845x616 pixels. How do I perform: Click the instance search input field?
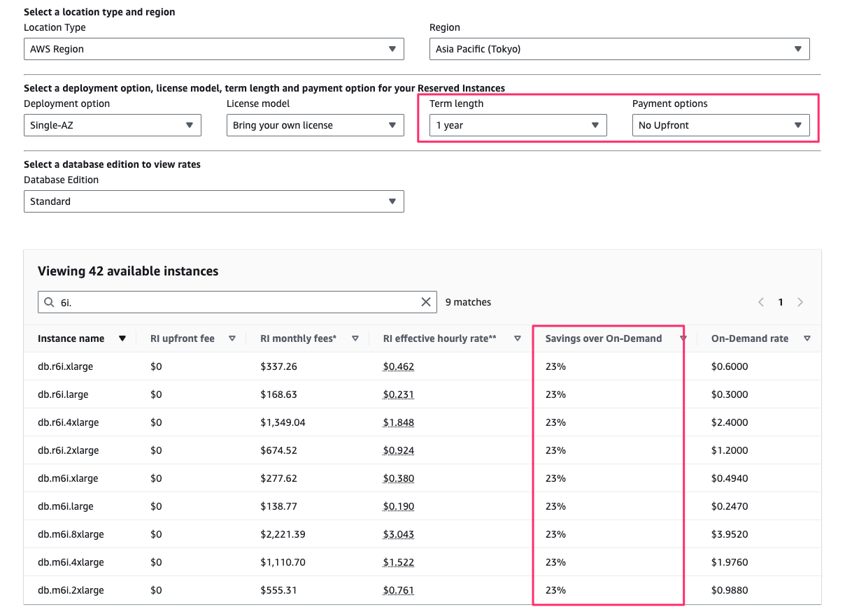pos(237,302)
